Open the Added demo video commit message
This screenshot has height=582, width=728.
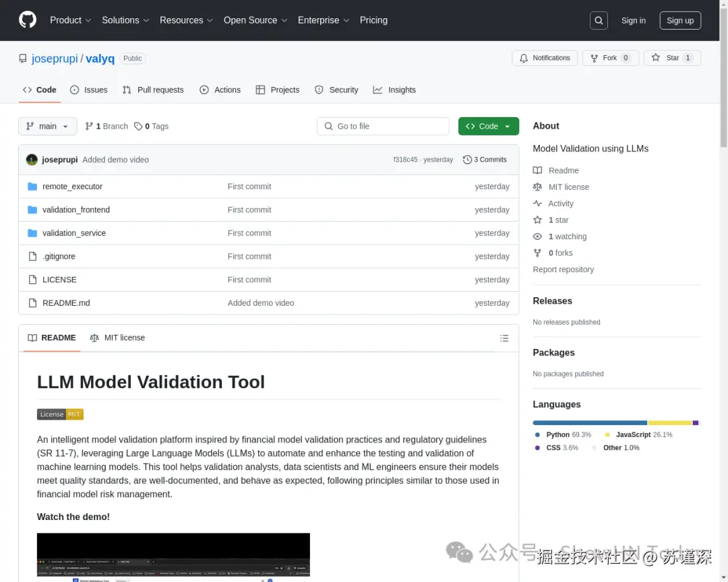coord(116,160)
